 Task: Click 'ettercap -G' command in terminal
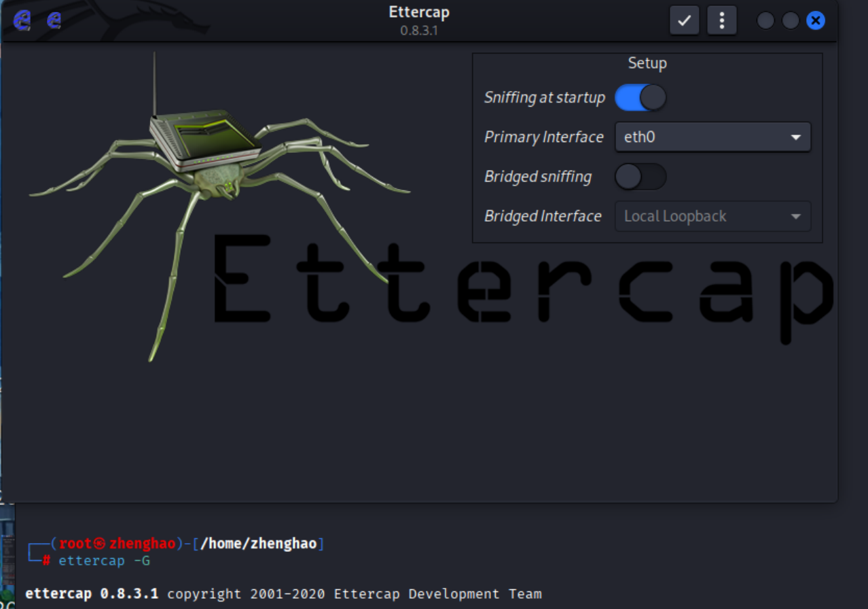pos(104,561)
